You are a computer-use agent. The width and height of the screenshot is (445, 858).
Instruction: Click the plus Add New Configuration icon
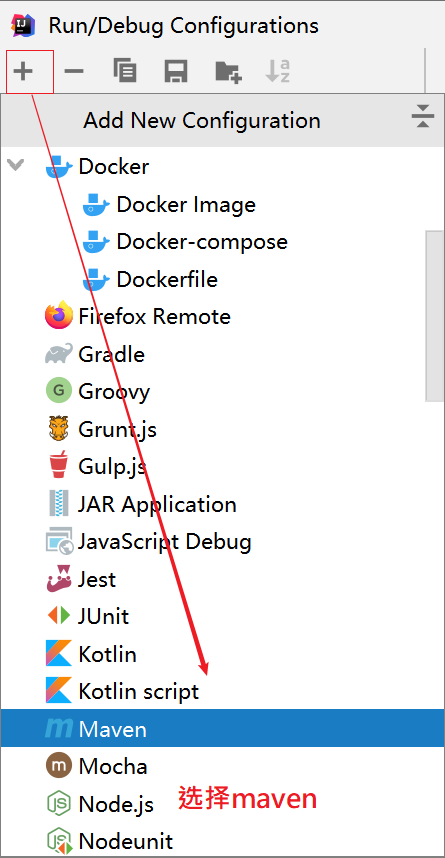coord(24,71)
